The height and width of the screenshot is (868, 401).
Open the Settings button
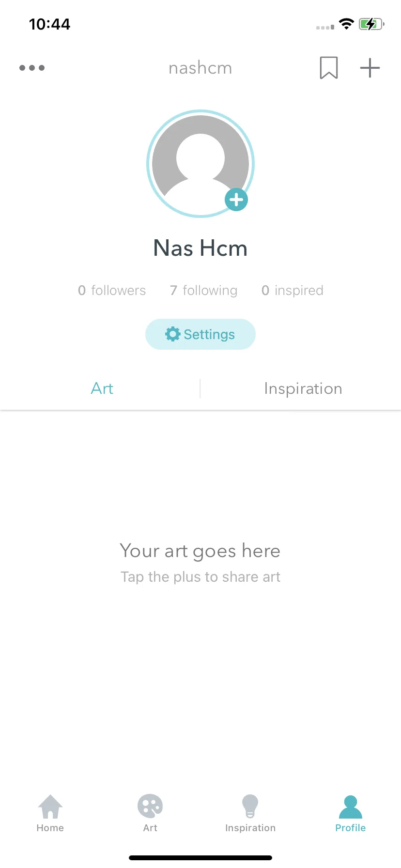tap(200, 334)
